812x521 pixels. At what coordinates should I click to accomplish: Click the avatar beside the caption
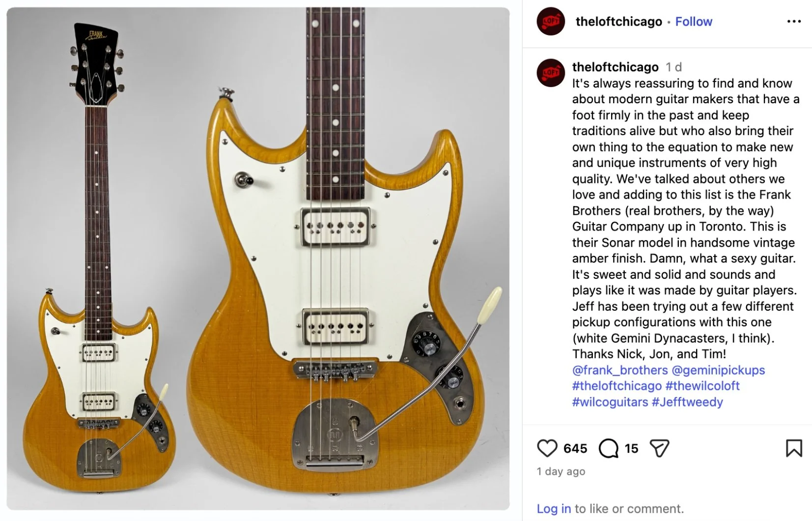pyautogui.click(x=551, y=73)
